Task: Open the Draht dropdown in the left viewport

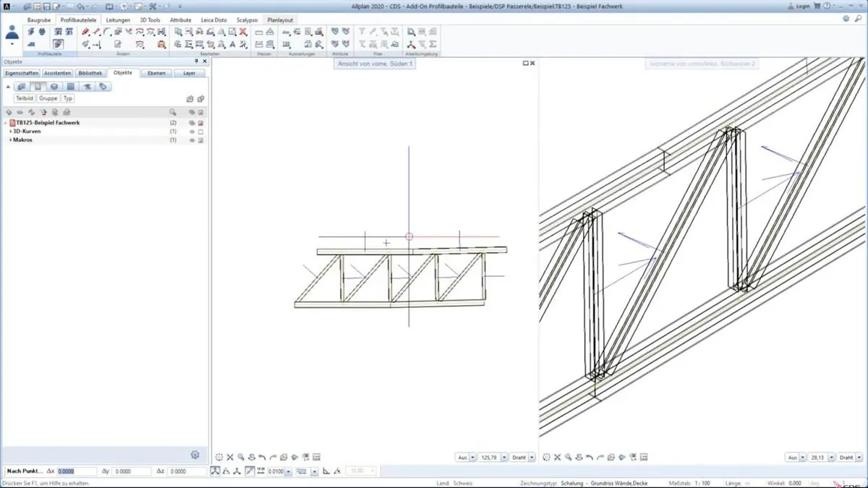Action: pyautogui.click(x=532, y=458)
